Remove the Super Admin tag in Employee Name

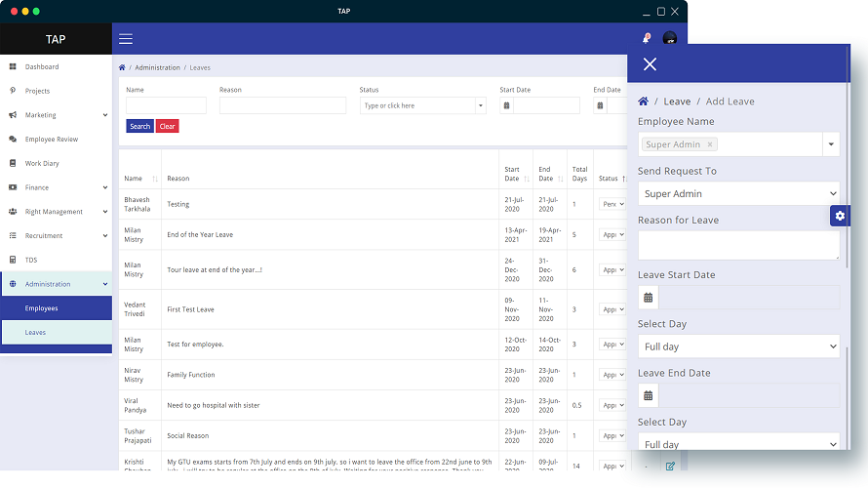tap(710, 144)
